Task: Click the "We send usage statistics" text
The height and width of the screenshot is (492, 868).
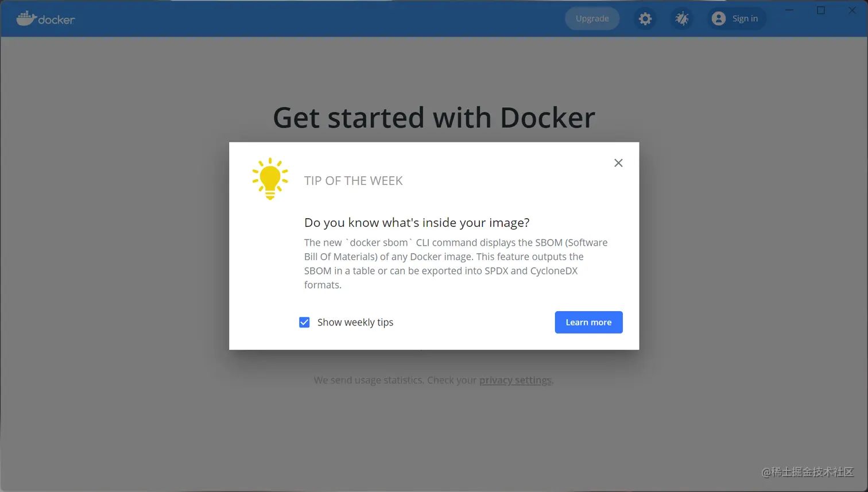Action: (x=395, y=380)
